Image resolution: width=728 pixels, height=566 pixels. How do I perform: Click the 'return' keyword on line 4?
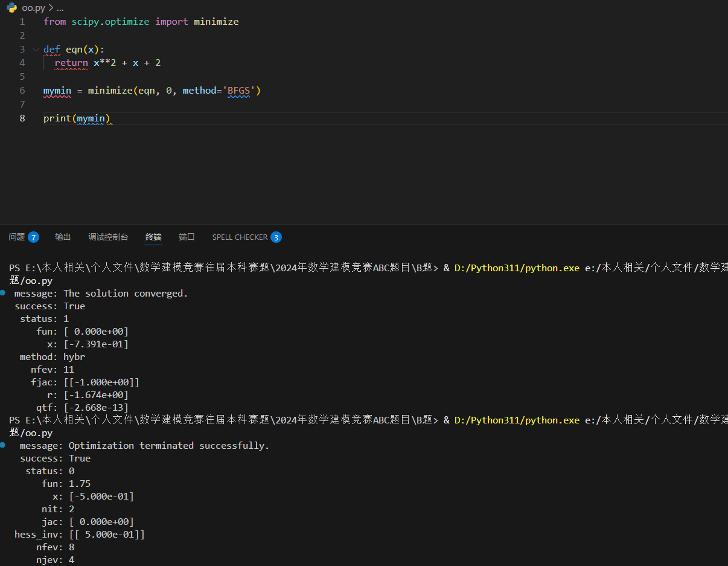[71, 63]
